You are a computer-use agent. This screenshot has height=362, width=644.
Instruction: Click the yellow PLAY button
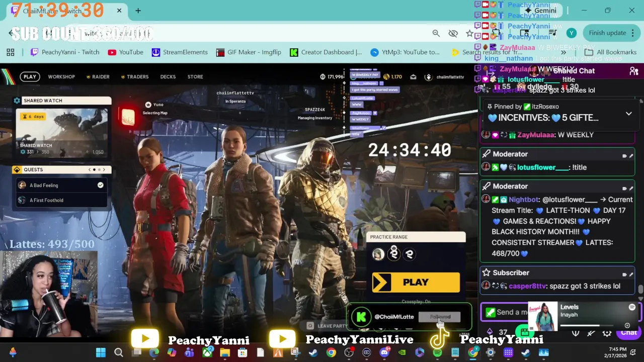coord(416,282)
